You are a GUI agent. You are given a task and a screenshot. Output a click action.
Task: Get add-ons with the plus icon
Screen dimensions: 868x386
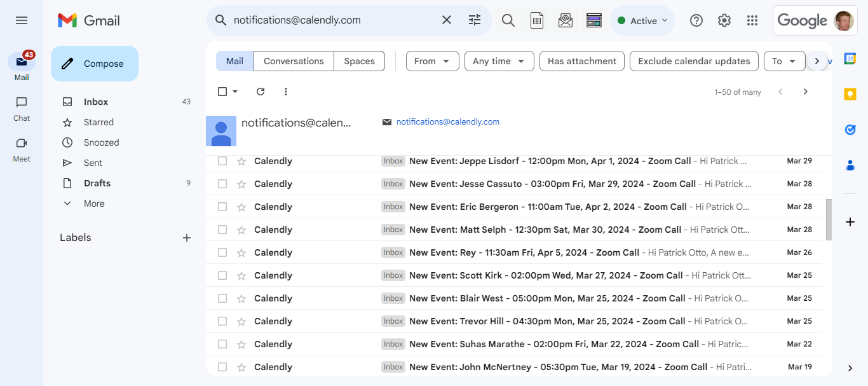[850, 222]
